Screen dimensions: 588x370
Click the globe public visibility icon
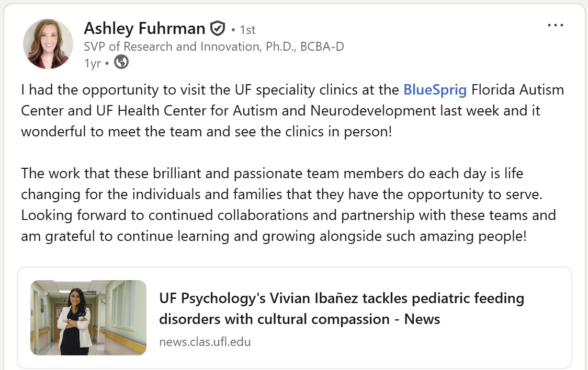121,62
